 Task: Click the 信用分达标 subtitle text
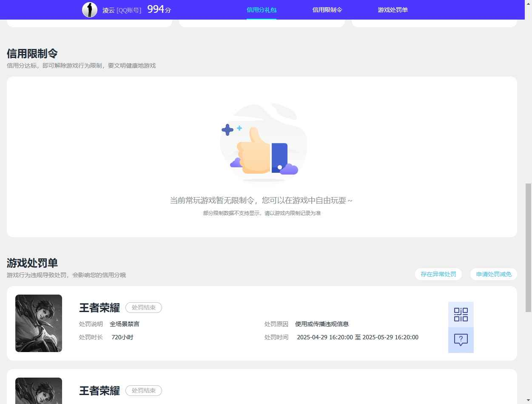[81, 66]
